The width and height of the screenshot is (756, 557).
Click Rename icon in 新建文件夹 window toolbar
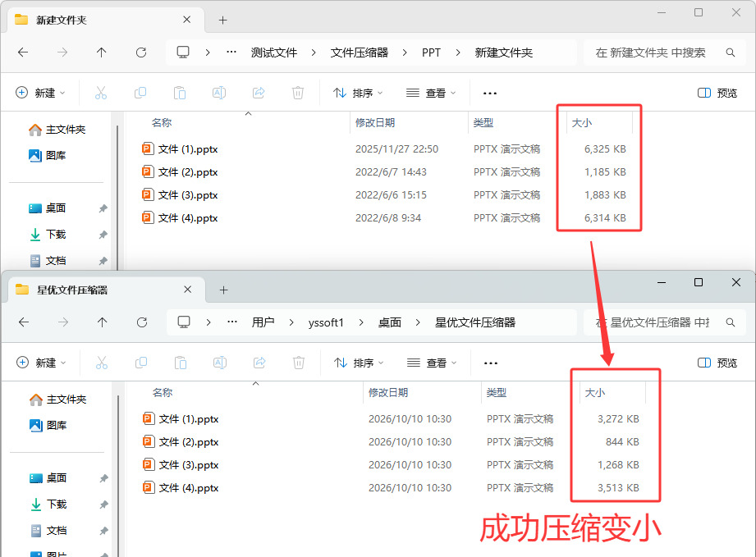219,93
